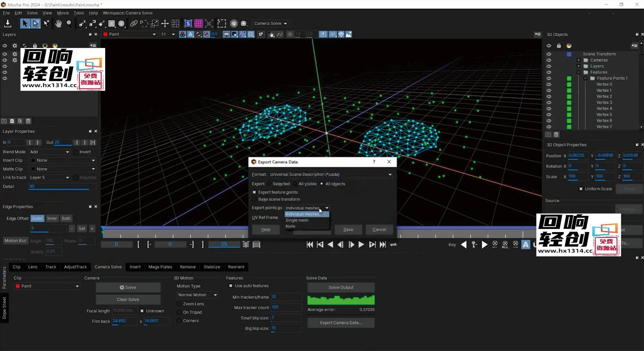Toggle Unknown focal length checkbox
The width and height of the screenshot is (644, 351).
142,311
